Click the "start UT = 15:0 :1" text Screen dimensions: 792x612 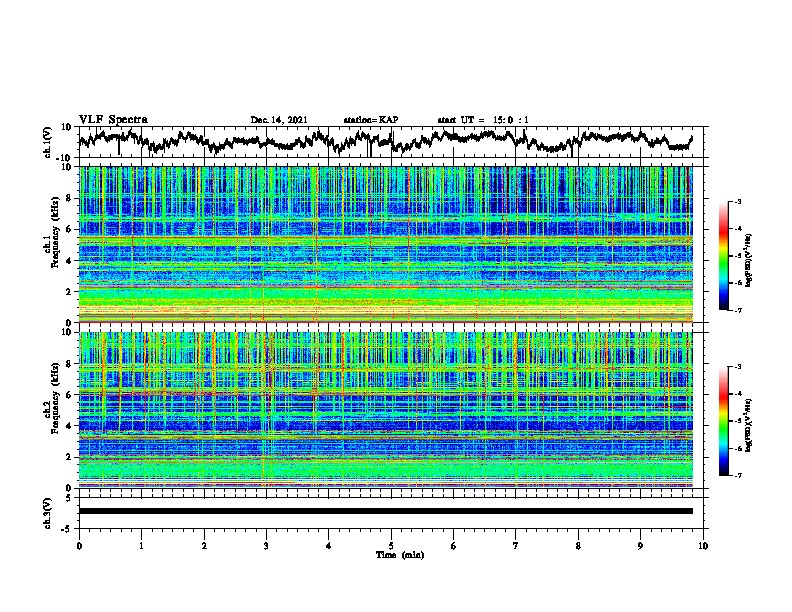(x=483, y=120)
